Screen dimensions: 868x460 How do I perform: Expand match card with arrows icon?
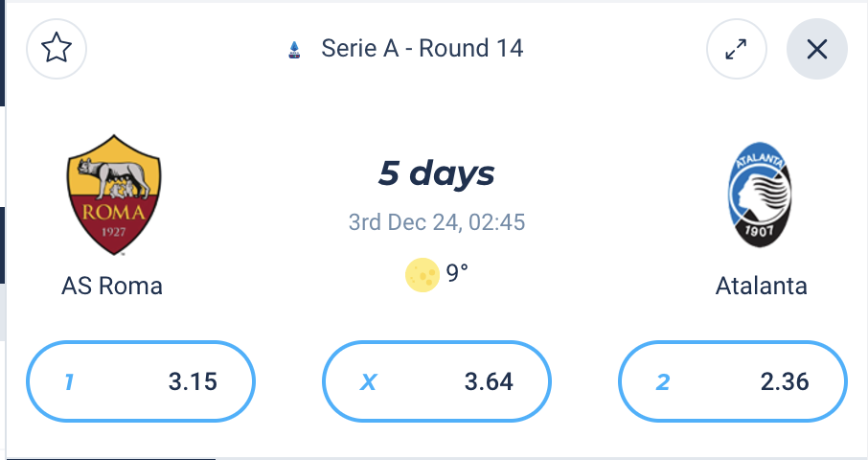(736, 49)
